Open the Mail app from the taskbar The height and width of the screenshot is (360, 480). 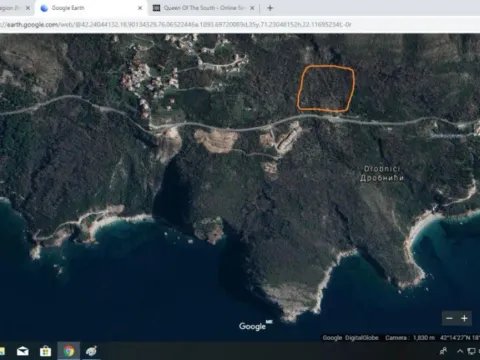[23, 351]
